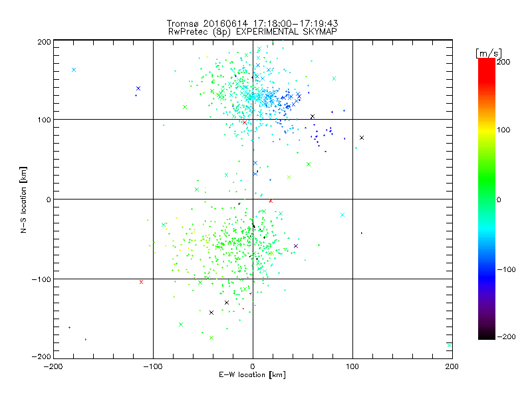Pick the green band of the colorbar

pyautogui.click(x=487, y=180)
